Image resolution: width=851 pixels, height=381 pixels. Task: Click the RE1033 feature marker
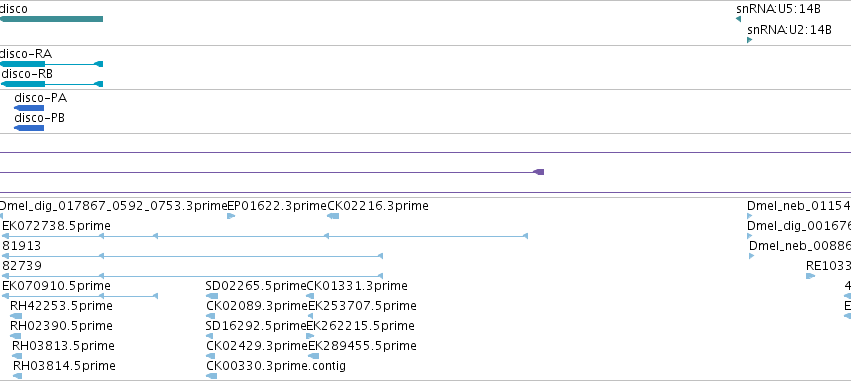tap(810, 276)
